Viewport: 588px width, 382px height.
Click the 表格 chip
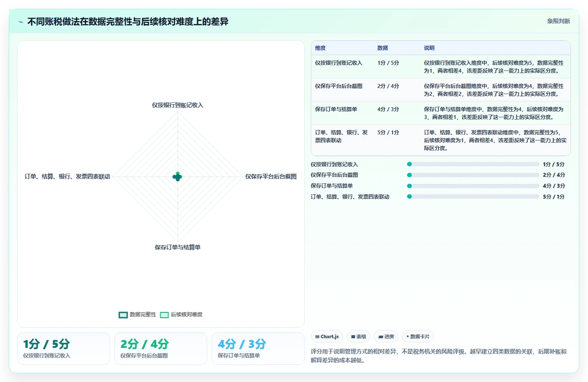(x=358, y=336)
